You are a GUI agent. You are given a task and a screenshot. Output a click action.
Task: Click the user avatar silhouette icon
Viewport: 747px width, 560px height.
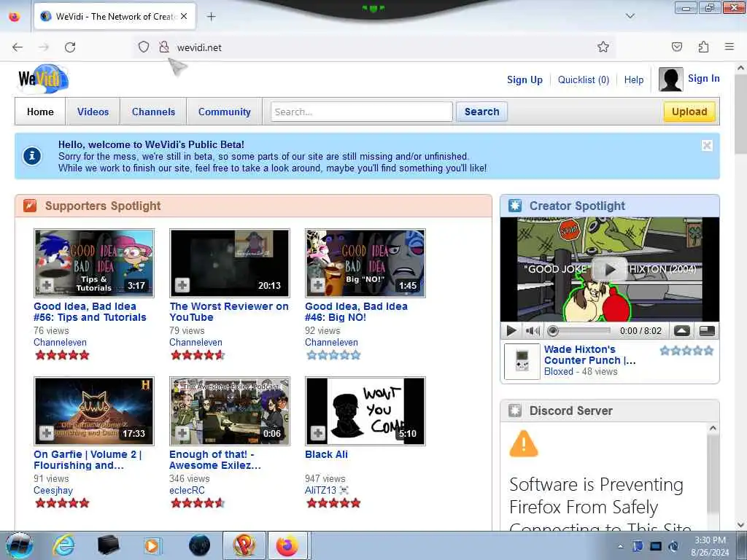coord(670,79)
